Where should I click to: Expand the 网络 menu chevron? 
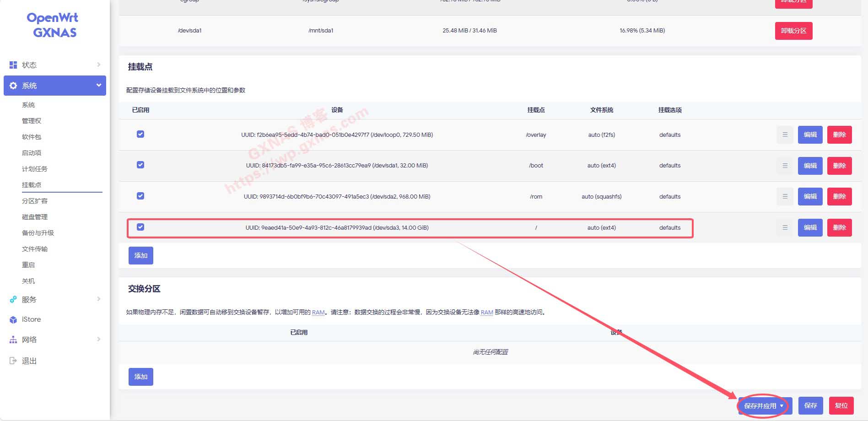tap(98, 339)
